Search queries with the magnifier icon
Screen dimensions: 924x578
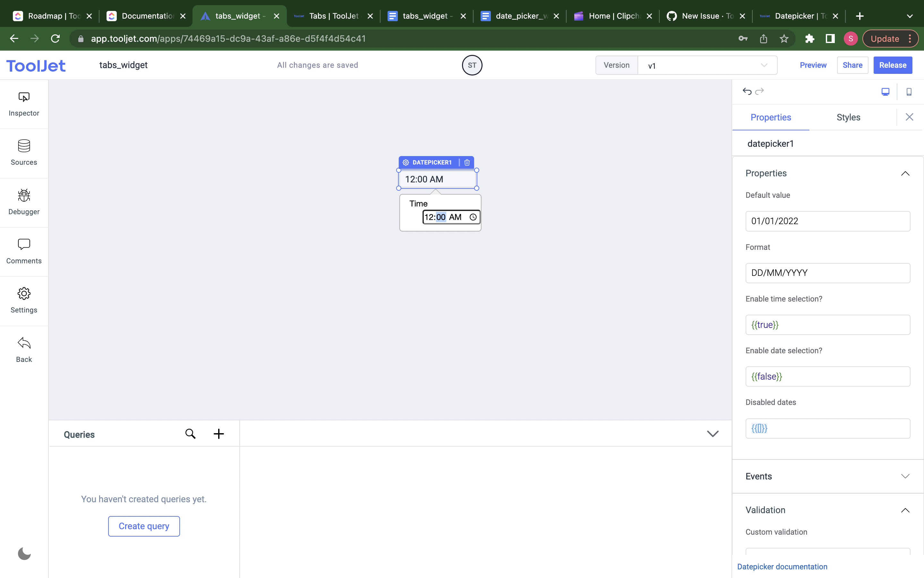click(190, 433)
